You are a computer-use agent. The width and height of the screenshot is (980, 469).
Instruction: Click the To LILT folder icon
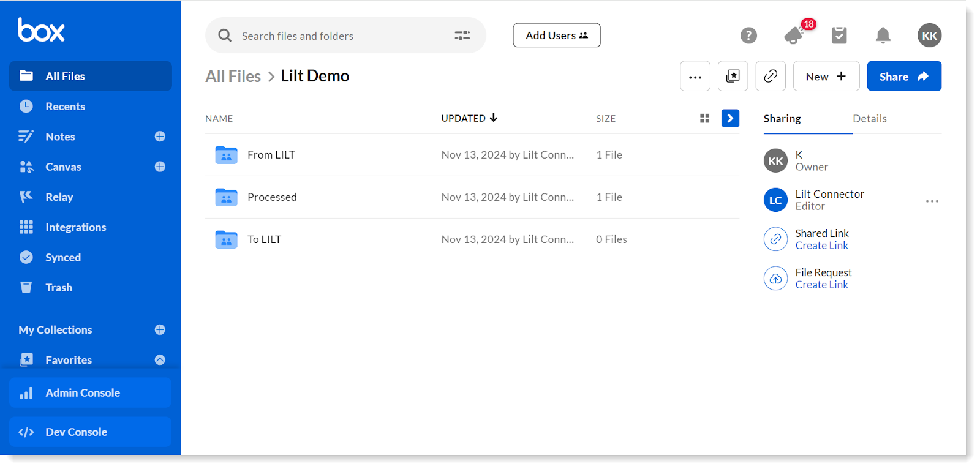226,239
